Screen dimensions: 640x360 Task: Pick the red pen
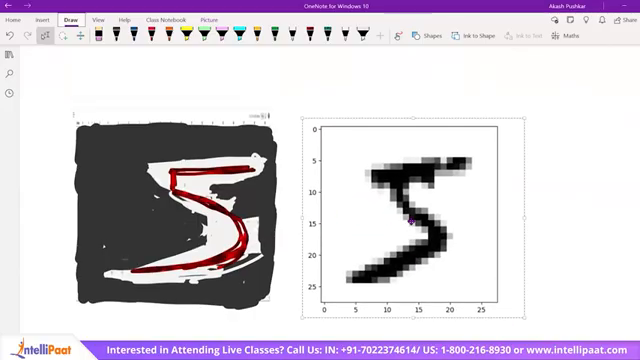[151, 34]
